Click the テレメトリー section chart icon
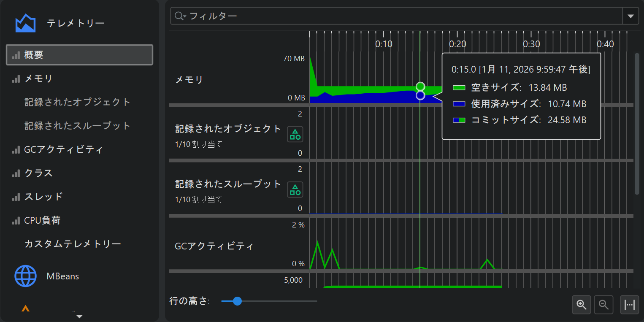The width and height of the screenshot is (644, 322). (25, 23)
